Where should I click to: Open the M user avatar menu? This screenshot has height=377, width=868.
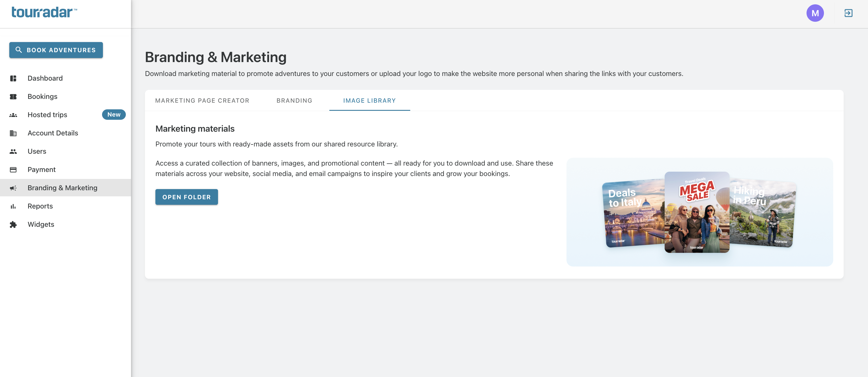pyautogui.click(x=815, y=13)
